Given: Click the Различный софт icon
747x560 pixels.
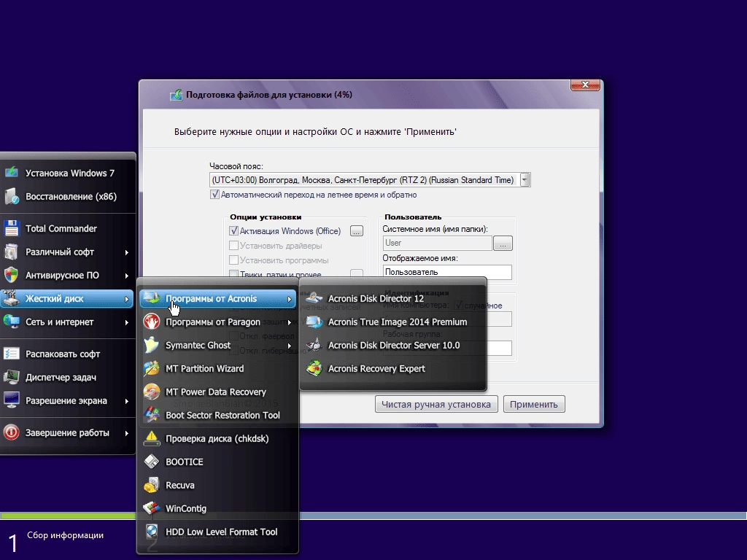Looking at the screenshot, I should pos(12,252).
